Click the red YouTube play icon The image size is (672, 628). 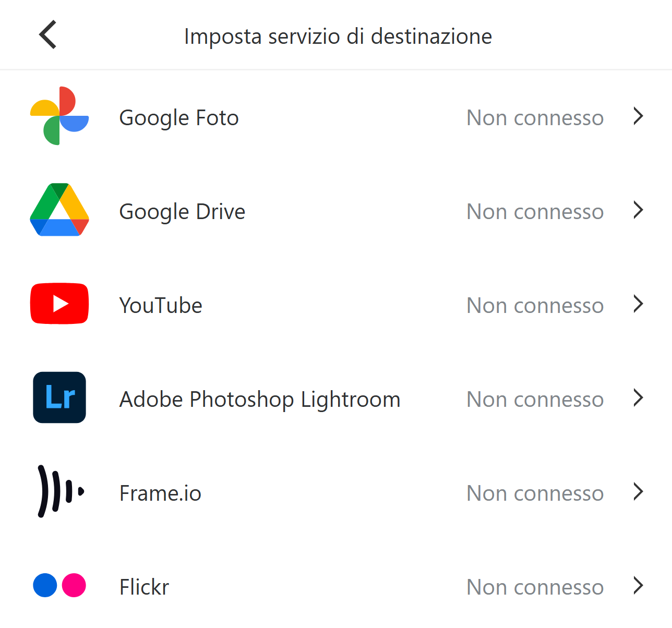pyautogui.click(x=59, y=304)
